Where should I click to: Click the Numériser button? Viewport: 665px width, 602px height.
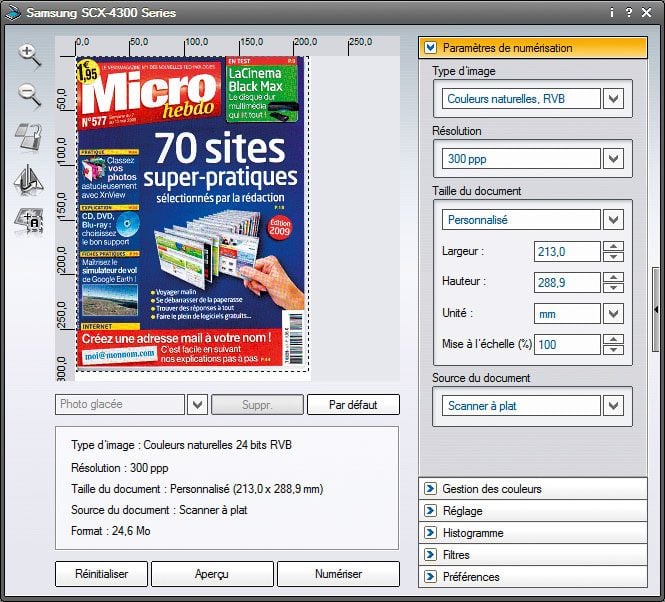click(x=338, y=574)
